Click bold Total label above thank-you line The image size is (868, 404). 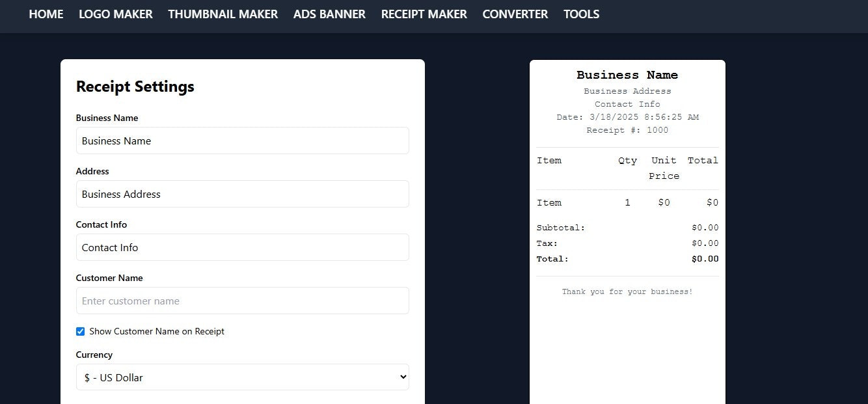[552, 259]
